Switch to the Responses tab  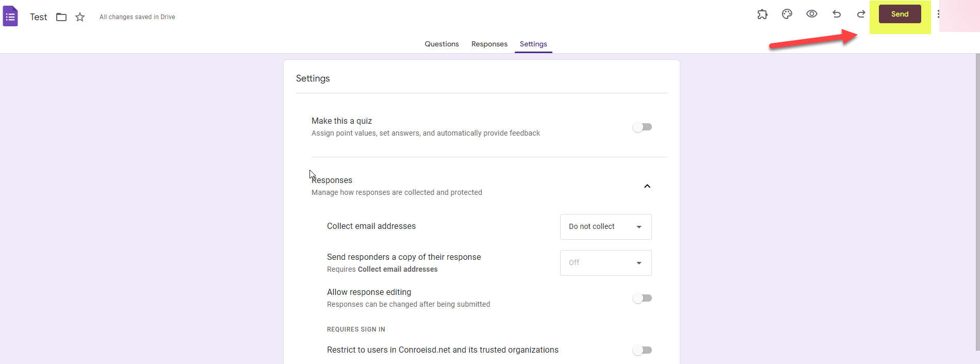[489, 44]
